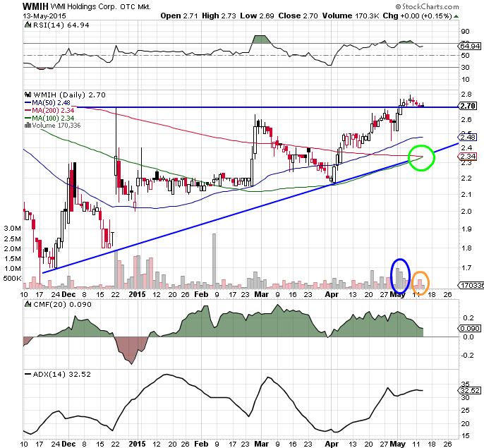Image resolution: width=484 pixels, height=448 pixels.
Task: Click the CMF(20) 0.090 panel label
Action: tap(62, 305)
